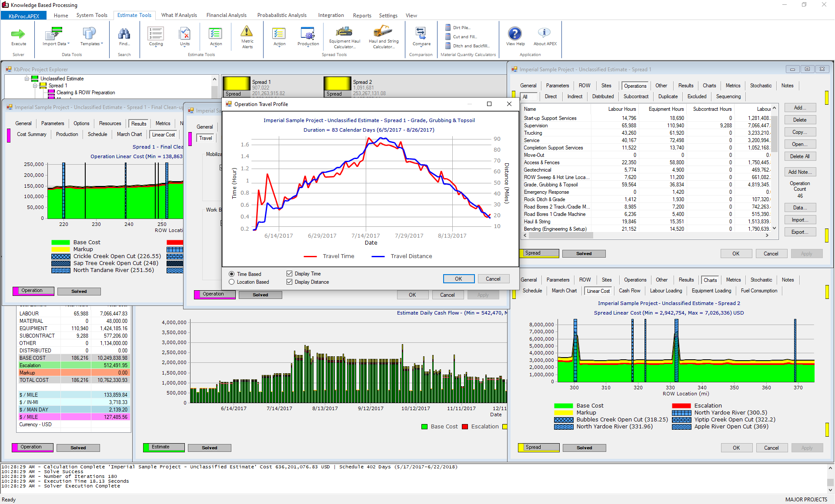This screenshot has height=504, width=835.
Task: Launch the Haul and String Calculator
Action: [383, 32]
